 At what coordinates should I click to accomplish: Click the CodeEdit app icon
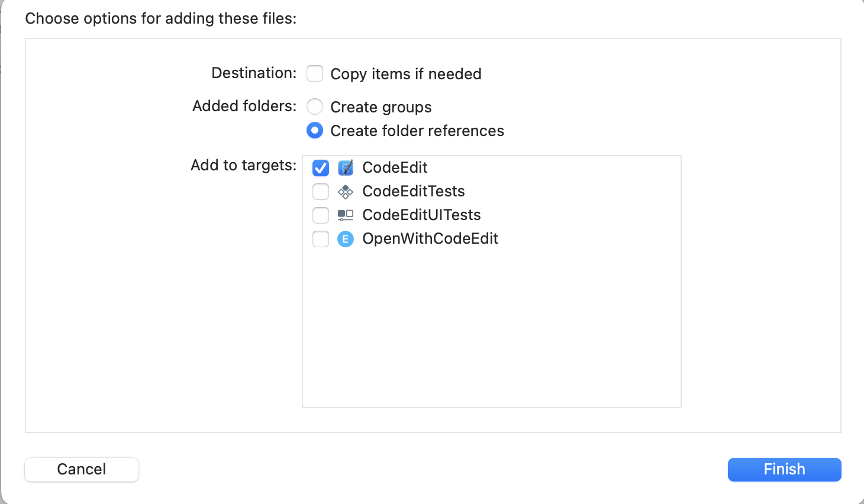346,167
